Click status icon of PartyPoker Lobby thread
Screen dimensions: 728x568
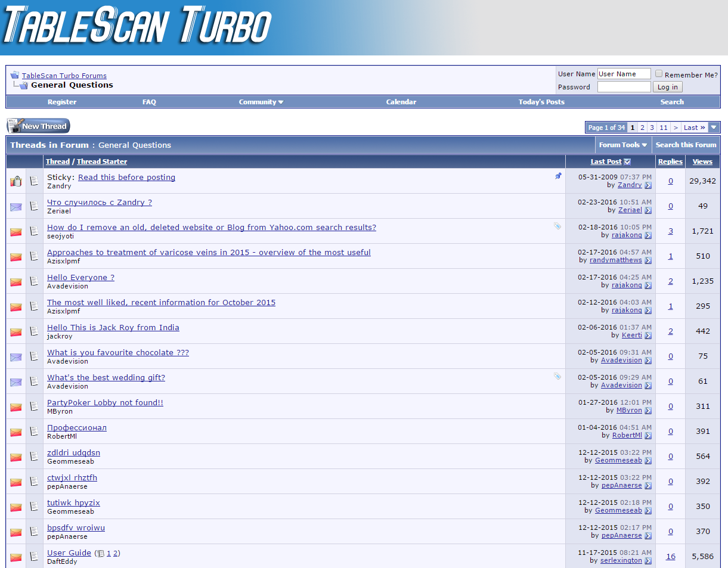tap(16, 407)
